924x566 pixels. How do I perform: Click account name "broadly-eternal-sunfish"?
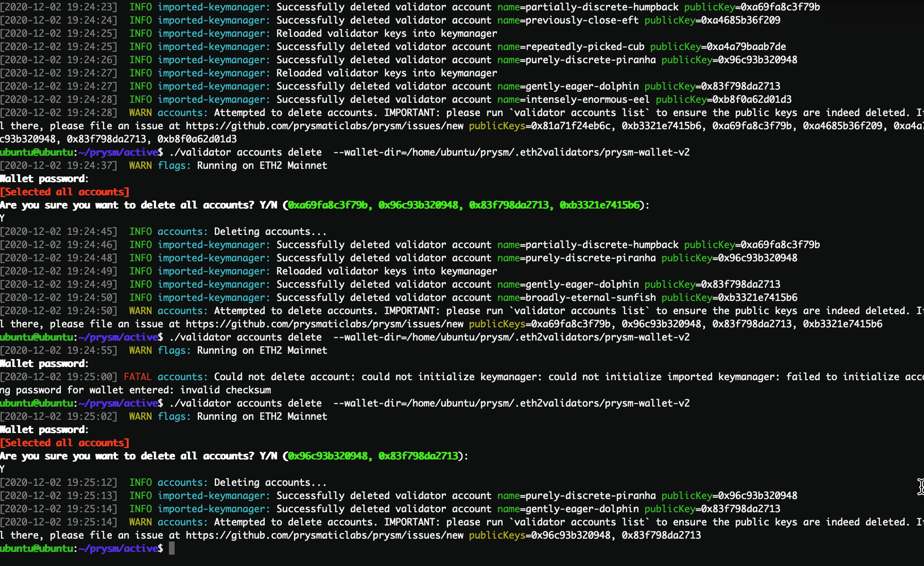click(591, 298)
